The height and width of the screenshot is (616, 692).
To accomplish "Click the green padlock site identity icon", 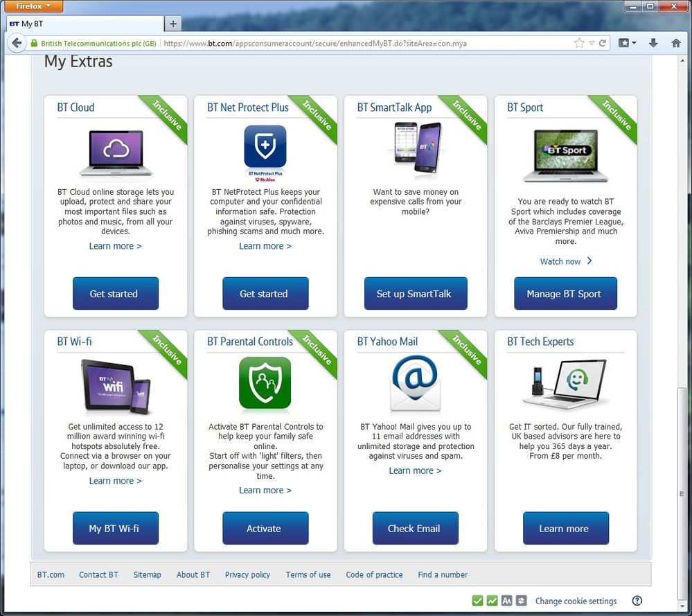I will (x=34, y=43).
